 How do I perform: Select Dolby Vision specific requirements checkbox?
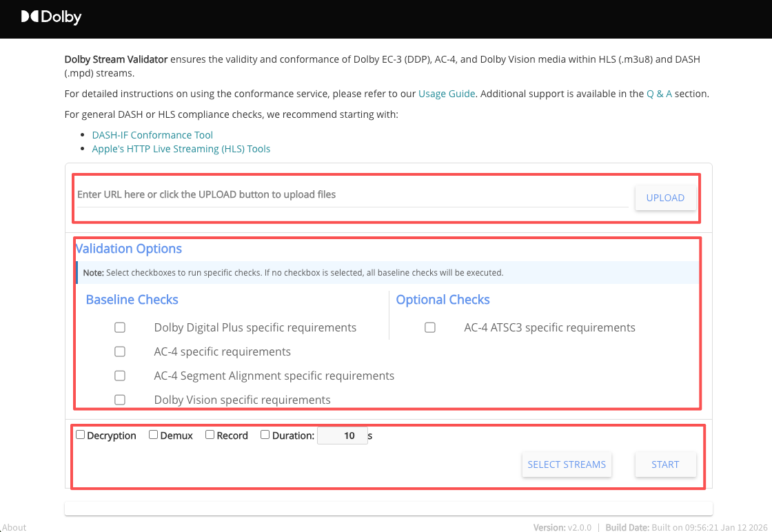coord(120,400)
